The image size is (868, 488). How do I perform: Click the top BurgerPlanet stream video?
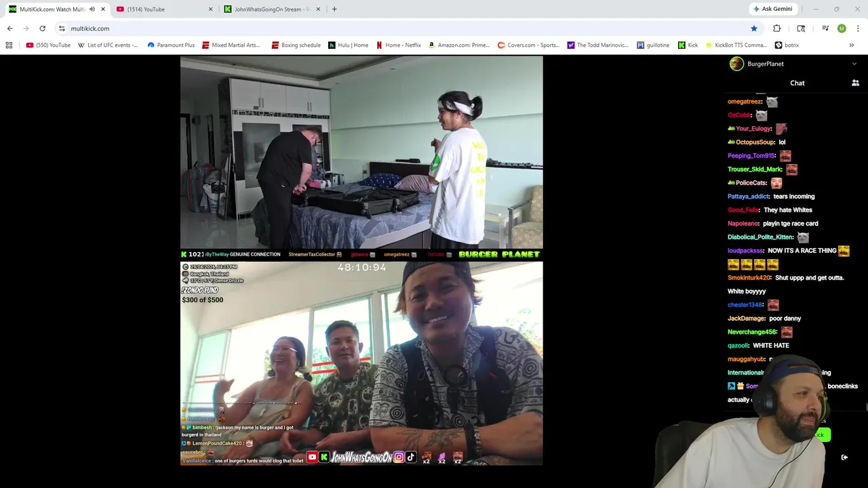[x=361, y=153]
